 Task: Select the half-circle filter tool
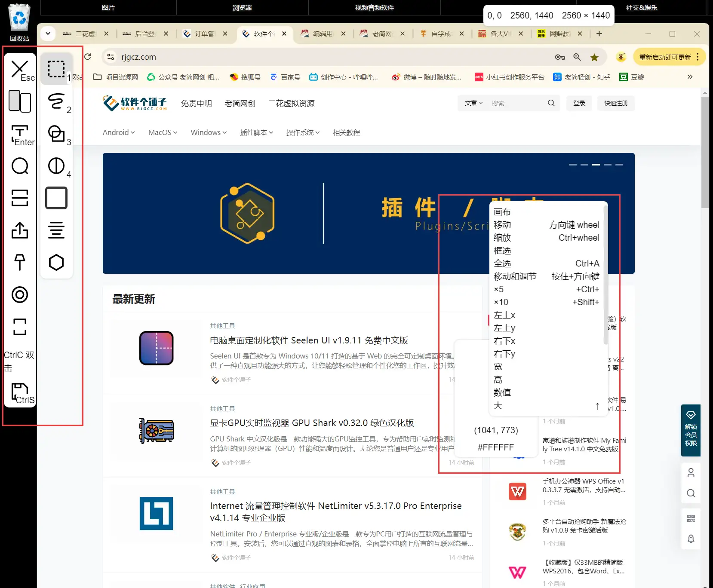pyautogui.click(x=56, y=166)
